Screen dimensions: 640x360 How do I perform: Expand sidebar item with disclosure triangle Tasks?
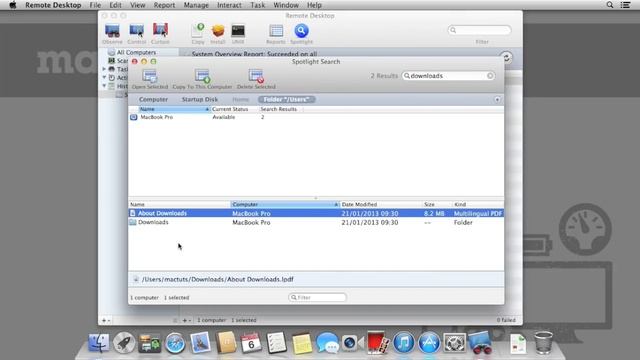coord(104,69)
